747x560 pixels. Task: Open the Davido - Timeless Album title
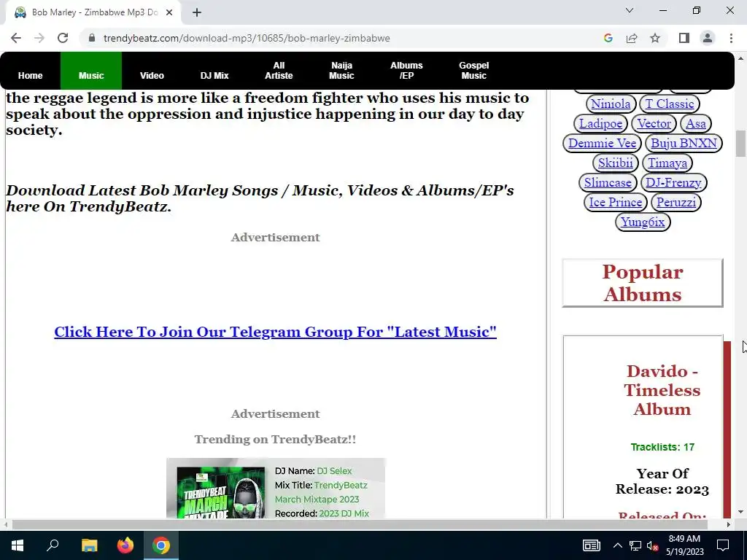click(x=662, y=390)
